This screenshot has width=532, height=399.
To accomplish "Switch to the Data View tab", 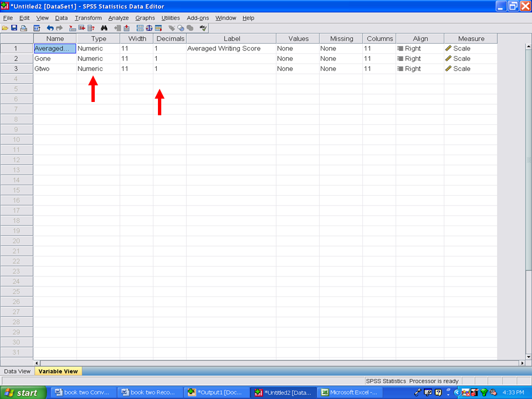I will [17, 371].
